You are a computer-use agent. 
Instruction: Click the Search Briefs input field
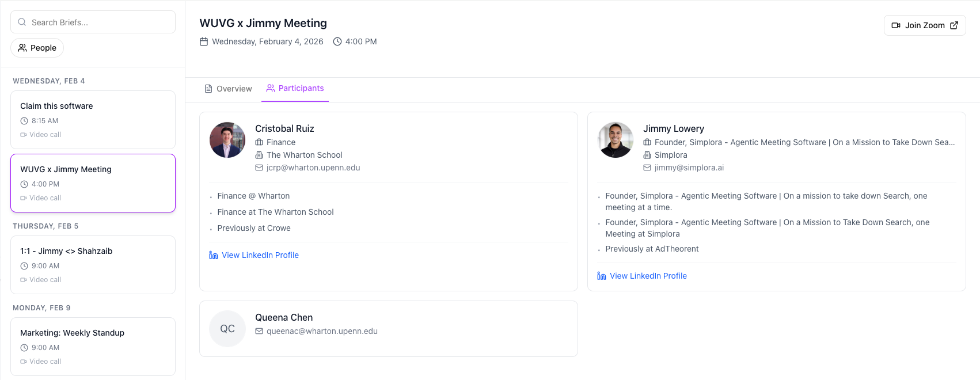point(92,21)
